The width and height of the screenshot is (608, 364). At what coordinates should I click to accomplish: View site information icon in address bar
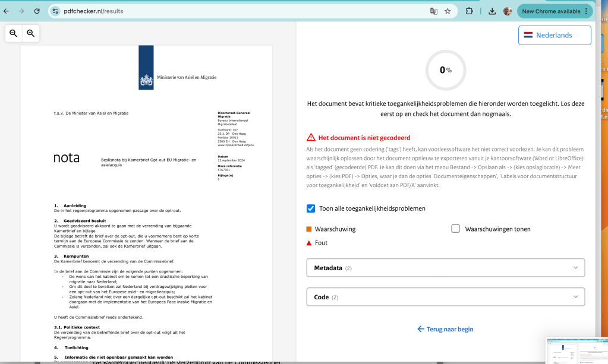(x=55, y=11)
